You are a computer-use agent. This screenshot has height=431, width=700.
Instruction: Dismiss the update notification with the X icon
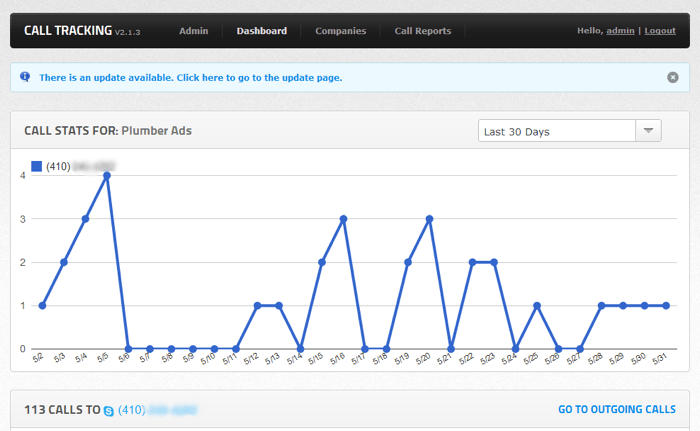coord(673,77)
